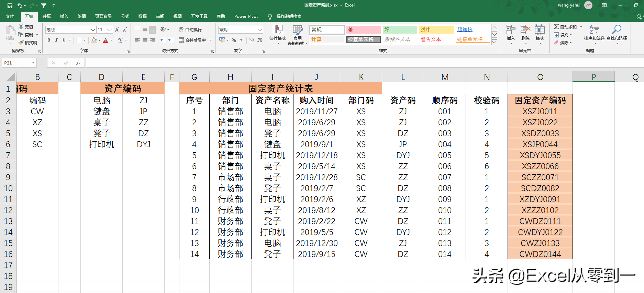Open the Power Pivot tab
Screen dimensions: 644x293
246,16
